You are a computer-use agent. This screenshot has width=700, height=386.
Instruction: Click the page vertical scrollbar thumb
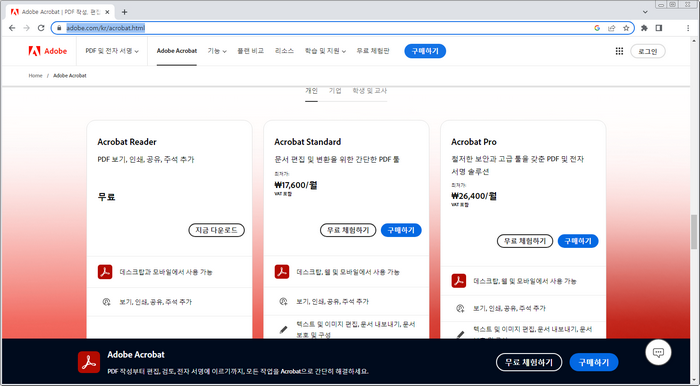[694, 231]
